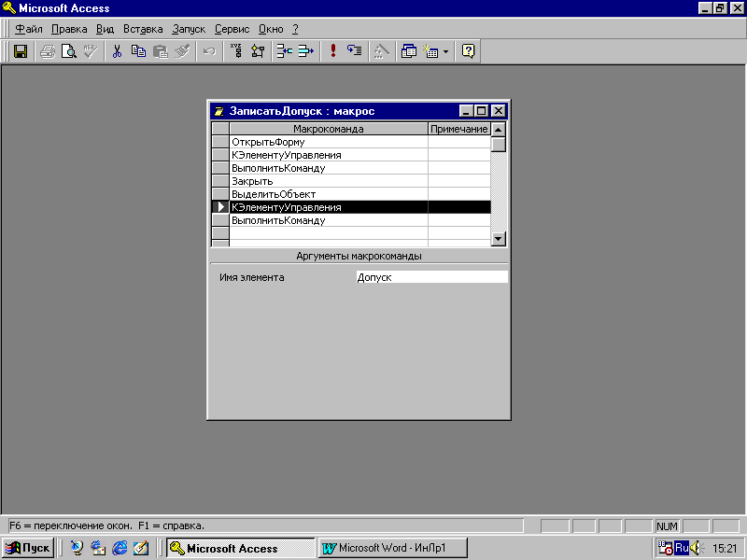The image size is (747, 560).
Task: Switch to Microsoft Word - ИнЛр1 in the taskbar
Action: 393,548
